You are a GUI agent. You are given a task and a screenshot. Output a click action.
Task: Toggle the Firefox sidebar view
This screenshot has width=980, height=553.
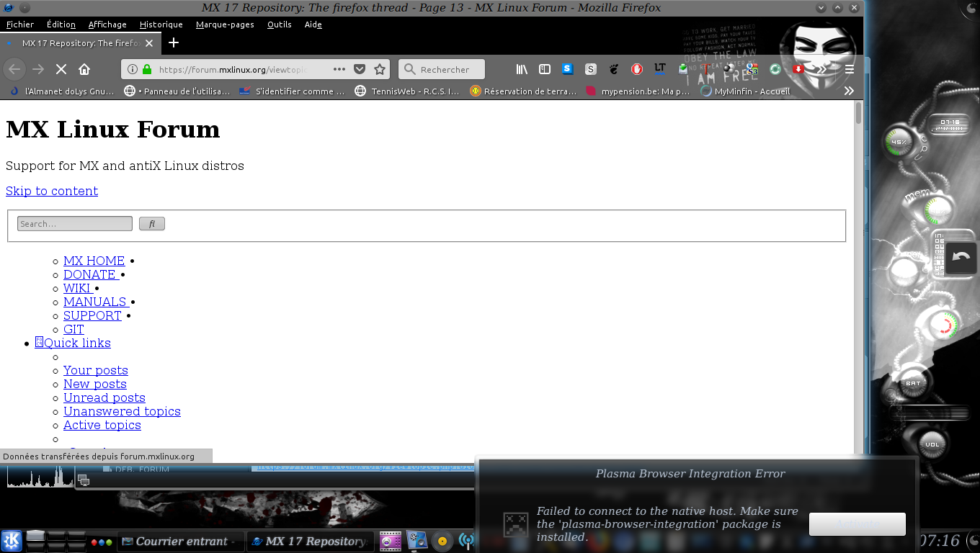pyautogui.click(x=545, y=69)
